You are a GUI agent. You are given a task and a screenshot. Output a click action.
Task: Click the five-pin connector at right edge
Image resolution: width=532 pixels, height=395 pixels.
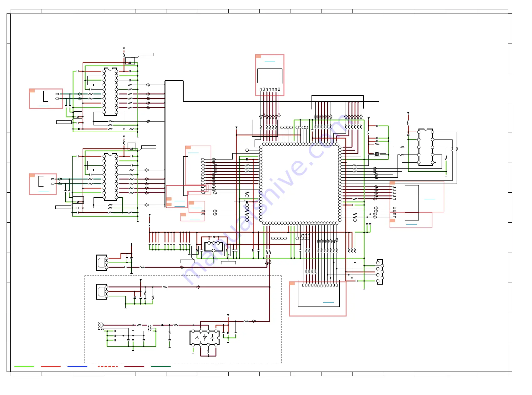(380, 272)
